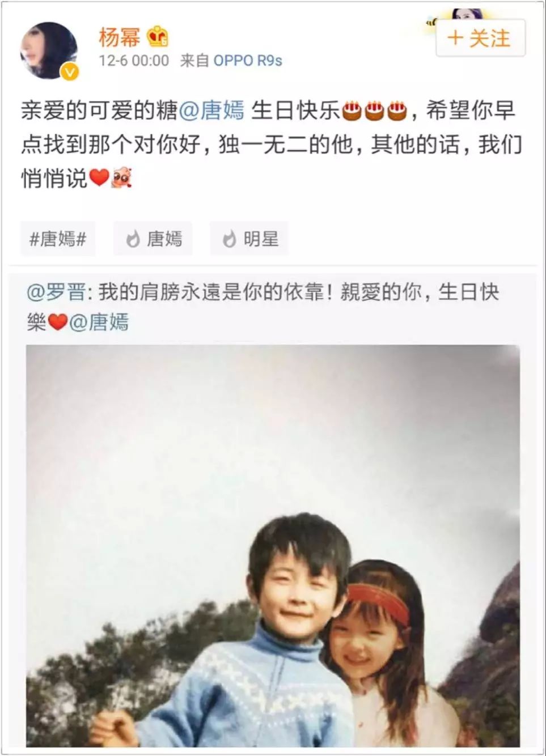The width and height of the screenshot is (546, 756).
Task: Open the #唐嫣# hashtag topic
Action: (x=58, y=239)
